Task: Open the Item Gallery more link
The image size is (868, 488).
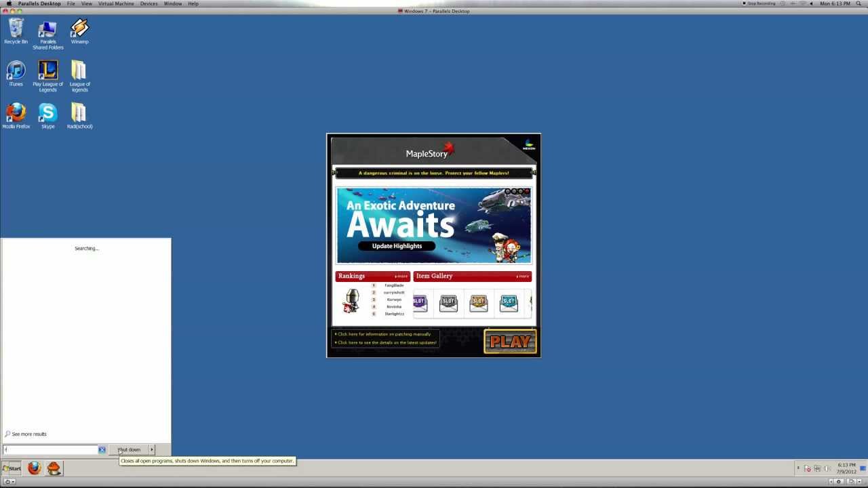Action: point(523,277)
